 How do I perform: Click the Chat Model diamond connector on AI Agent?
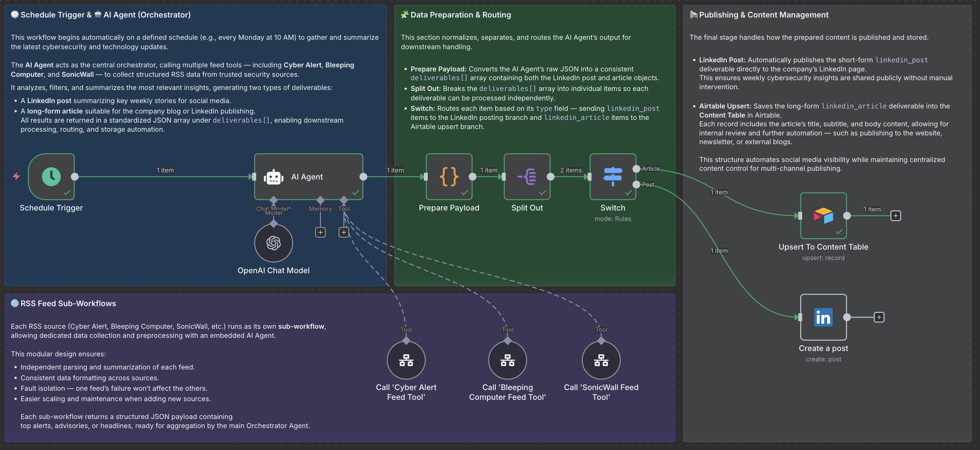click(274, 200)
